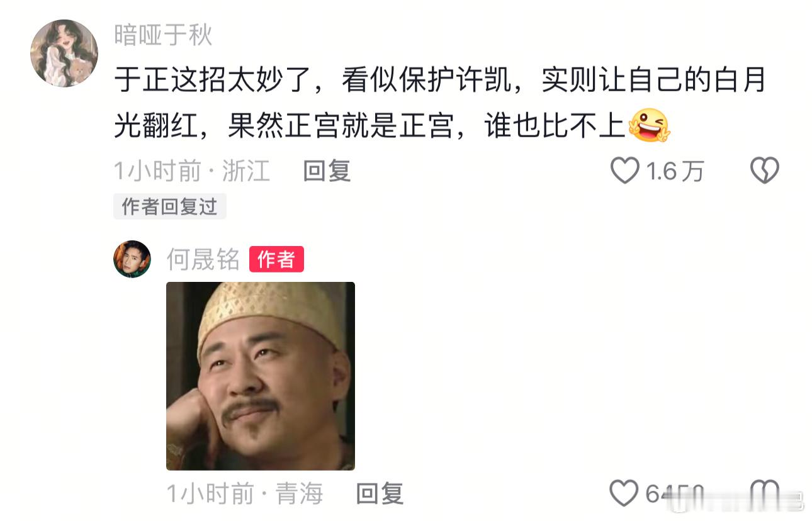
Task: Visit the 何晟铭 username profile
Action: (203, 259)
